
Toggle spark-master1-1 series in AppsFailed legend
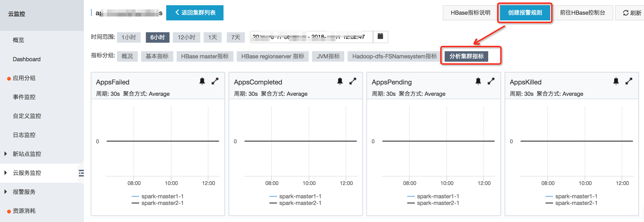(157, 196)
